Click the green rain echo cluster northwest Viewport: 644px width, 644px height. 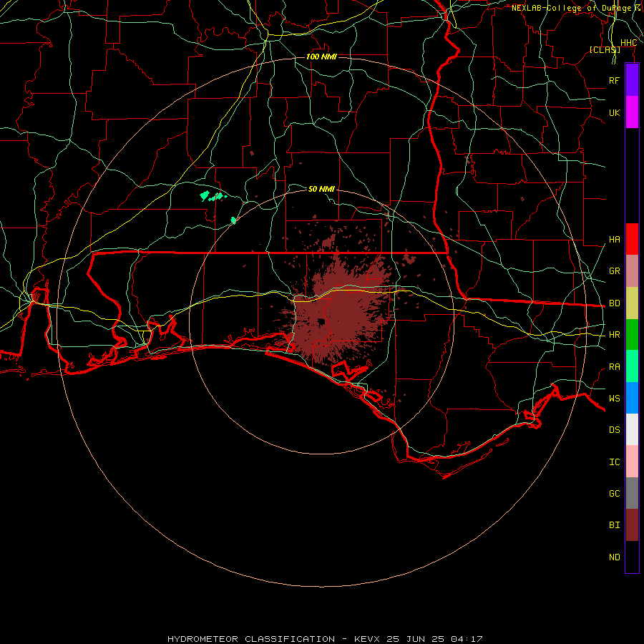click(213, 196)
